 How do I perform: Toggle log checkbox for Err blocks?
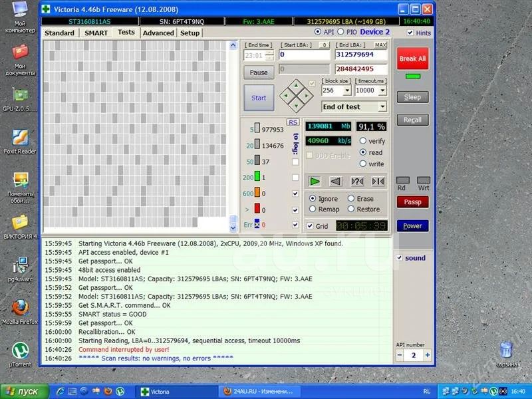[x=295, y=225]
